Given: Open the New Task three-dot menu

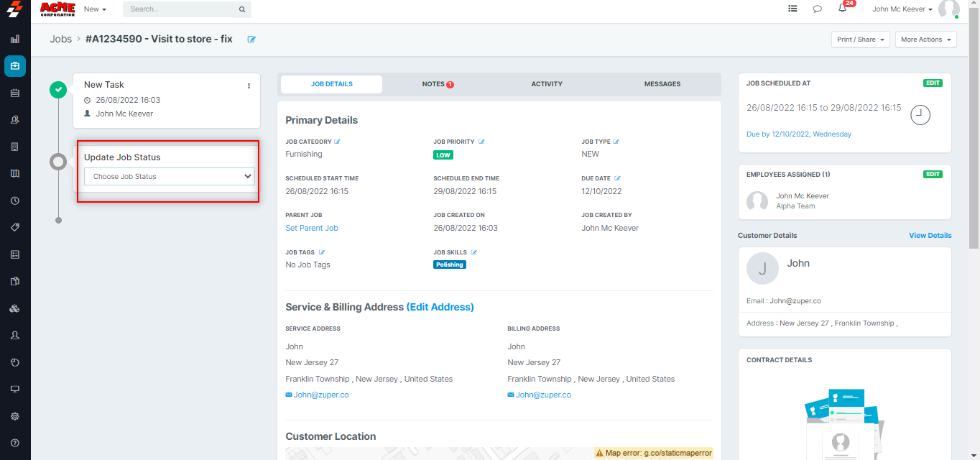Looking at the screenshot, I should (x=249, y=86).
